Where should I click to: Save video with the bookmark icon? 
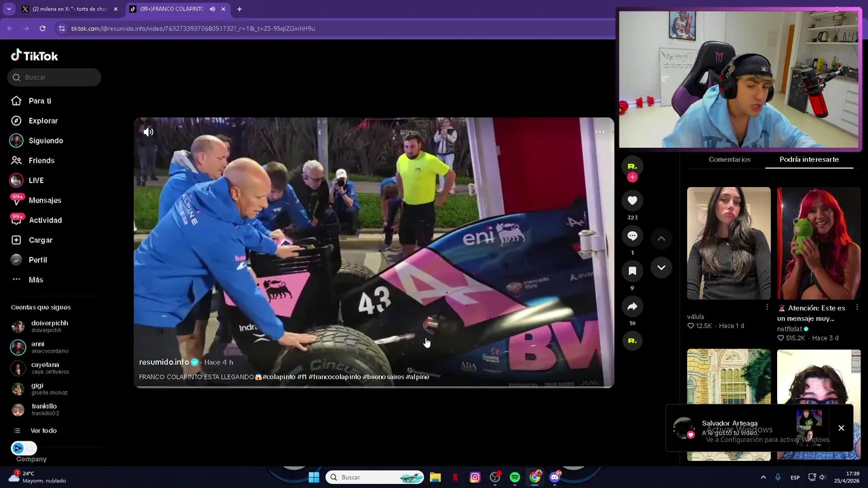pos(632,271)
